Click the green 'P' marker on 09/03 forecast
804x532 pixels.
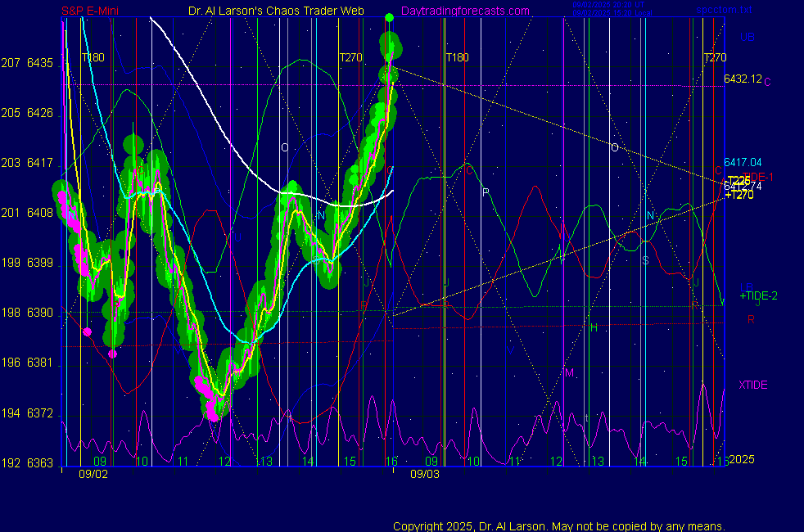coord(486,192)
